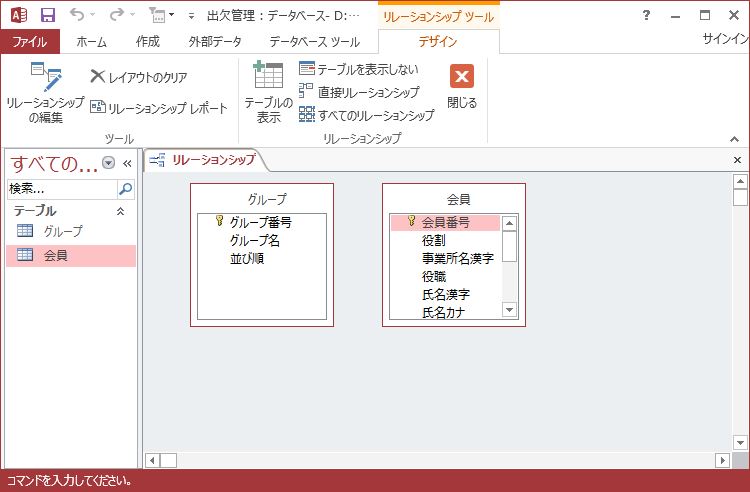Select the 氏名カナ field
The image size is (750, 492).
click(445, 312)
